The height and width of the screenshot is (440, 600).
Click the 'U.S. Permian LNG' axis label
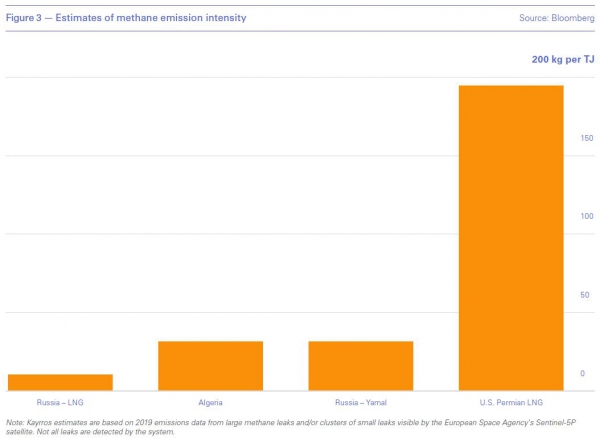tap(511, 402)
